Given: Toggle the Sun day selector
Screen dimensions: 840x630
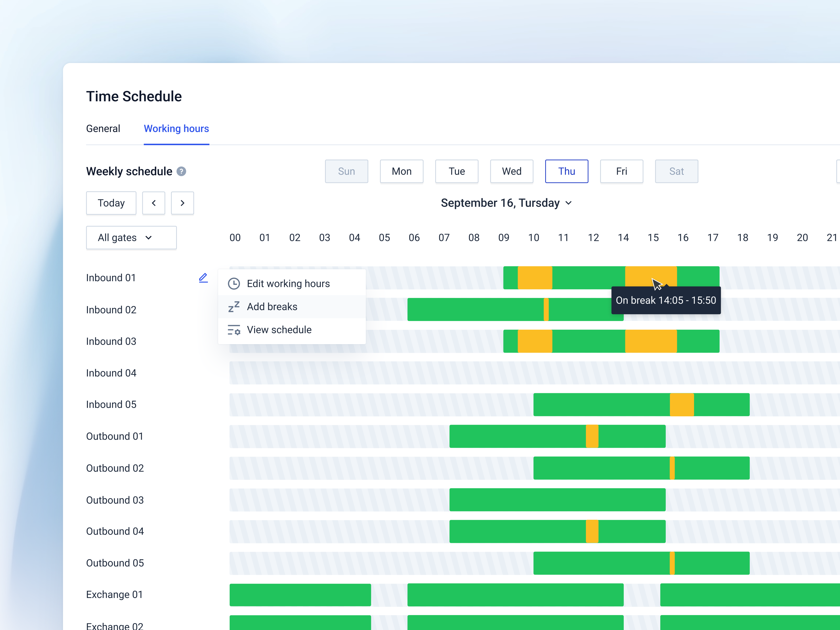Looking at the screenshot, I should [x=346, y=172].
